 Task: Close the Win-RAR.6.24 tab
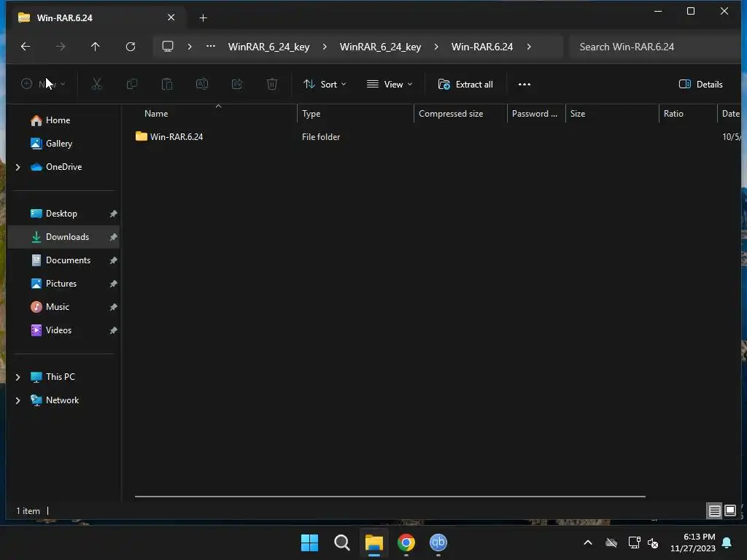click(171, 17)
